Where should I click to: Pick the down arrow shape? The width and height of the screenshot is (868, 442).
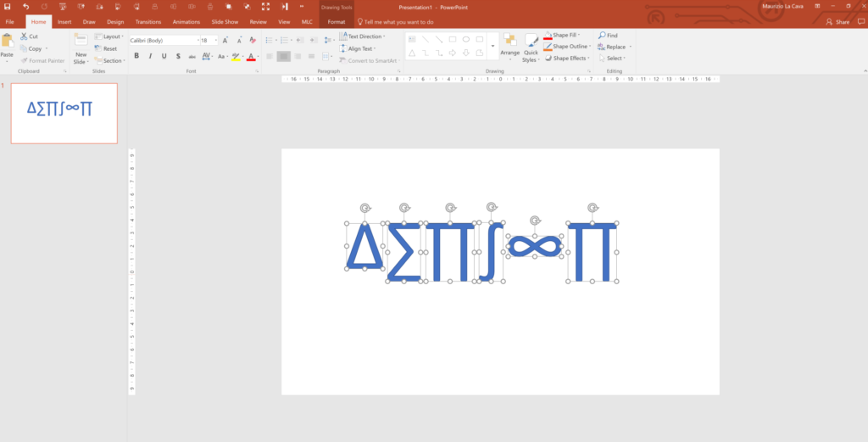point(466,53)
